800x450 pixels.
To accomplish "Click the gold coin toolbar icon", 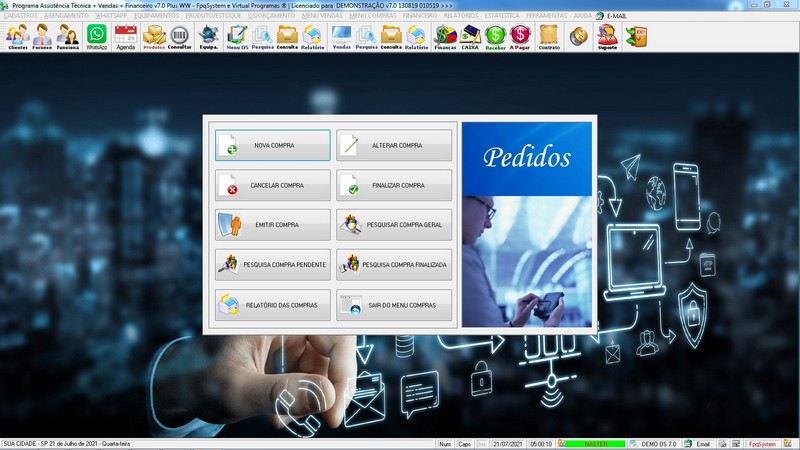I will pos(578,37).
